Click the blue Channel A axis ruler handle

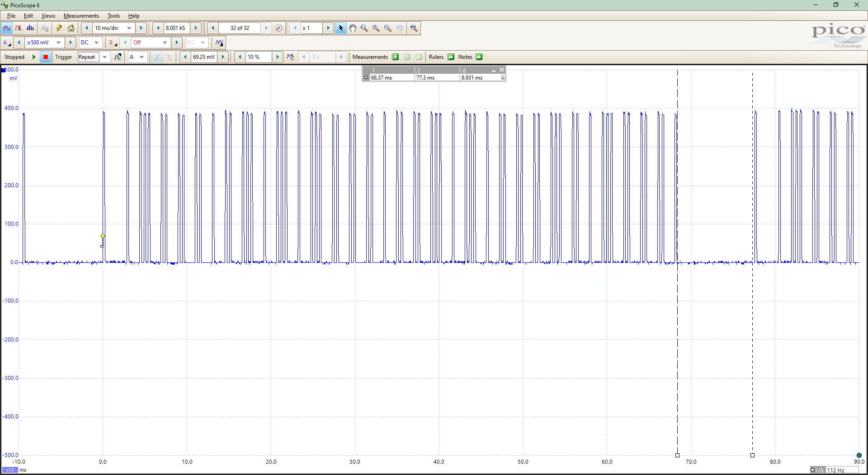click(x=3, y=70)
